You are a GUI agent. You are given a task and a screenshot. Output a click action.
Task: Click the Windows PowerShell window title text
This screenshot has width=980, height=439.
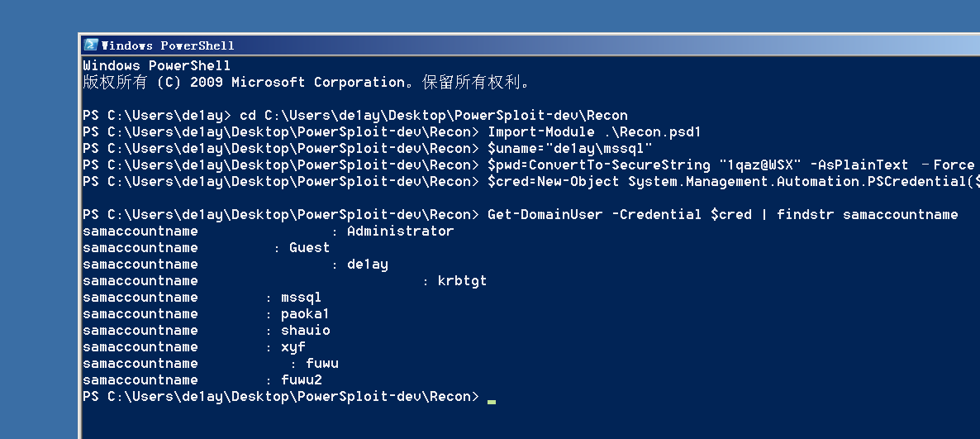tap(168, 45)
